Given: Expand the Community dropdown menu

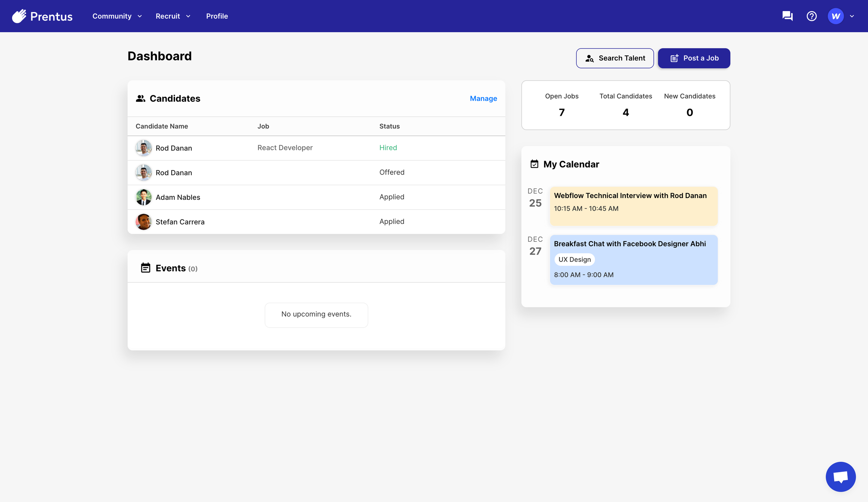Looking at the screenshot, I should 117,16.
